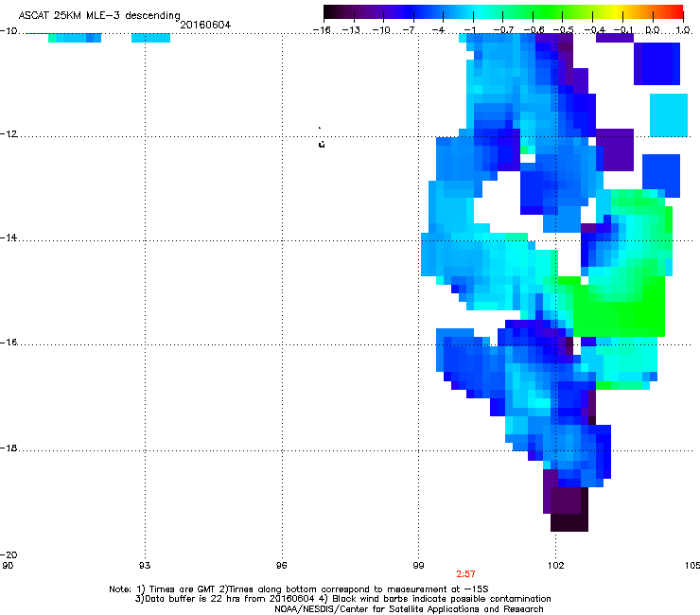Click the latitude label -14

(x=9, y=238)
